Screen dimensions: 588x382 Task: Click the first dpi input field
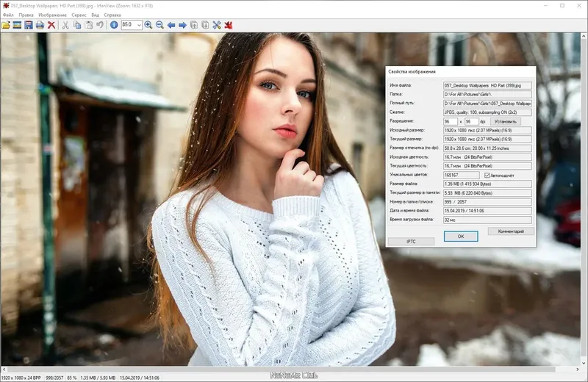point(451,121)
